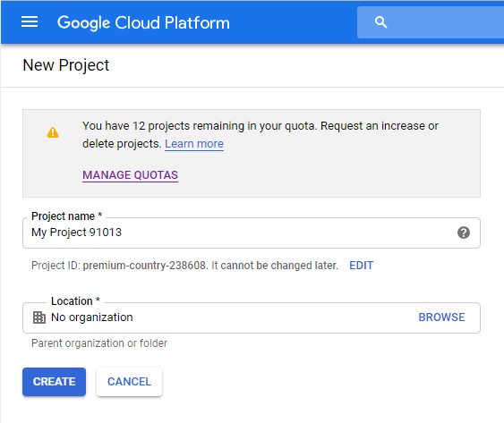
Task: Click the New Project page heading
Action: click(x=66, y=65)
